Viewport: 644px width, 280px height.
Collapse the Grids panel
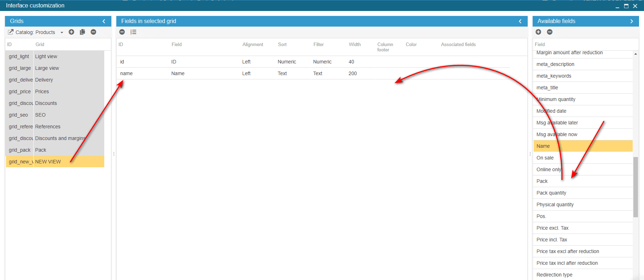(104, 21)
